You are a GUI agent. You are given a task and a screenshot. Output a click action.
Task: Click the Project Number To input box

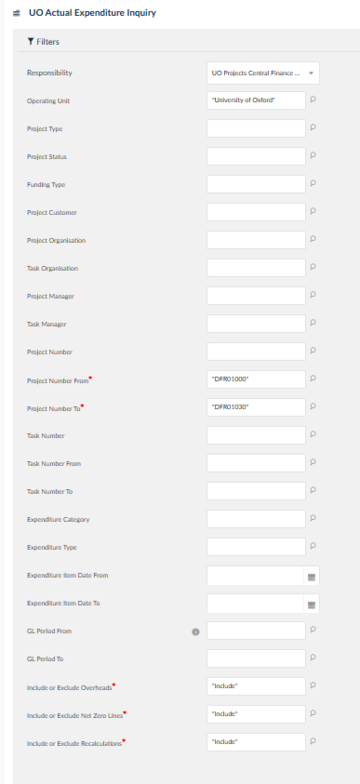[256, 408]
